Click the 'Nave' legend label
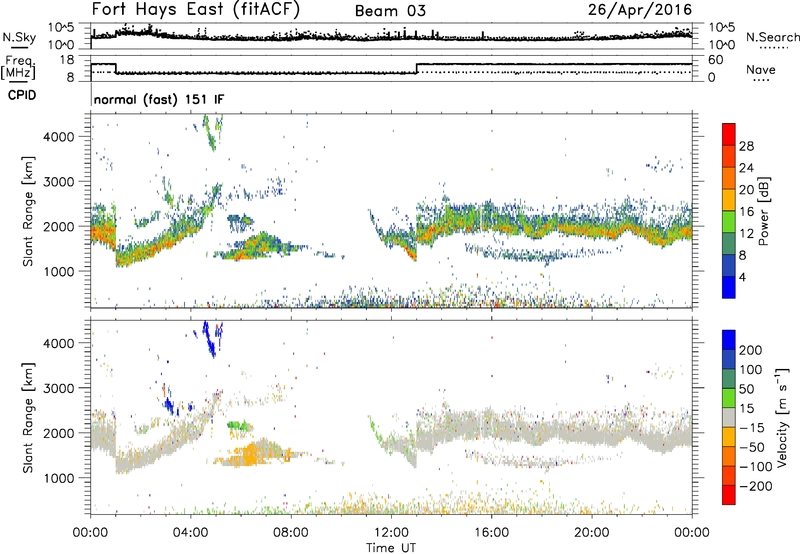The image size is (800, 554). 761,69
